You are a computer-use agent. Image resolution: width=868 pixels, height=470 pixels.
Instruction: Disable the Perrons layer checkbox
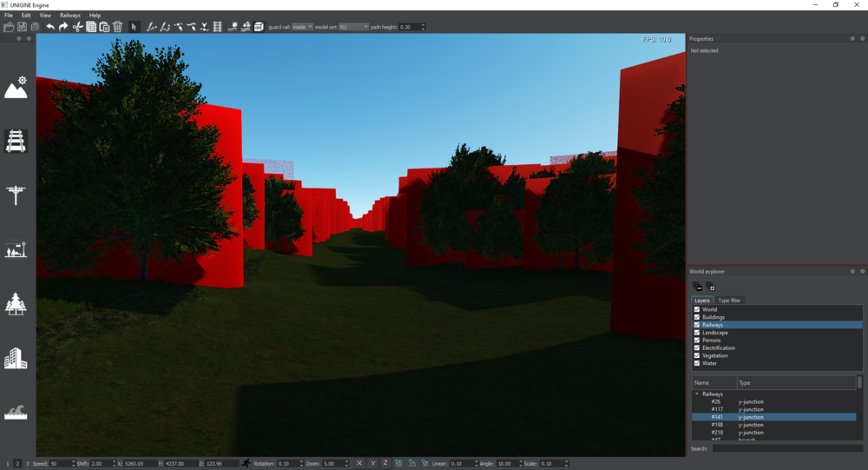pyautogui.click(x=697, y=341)
